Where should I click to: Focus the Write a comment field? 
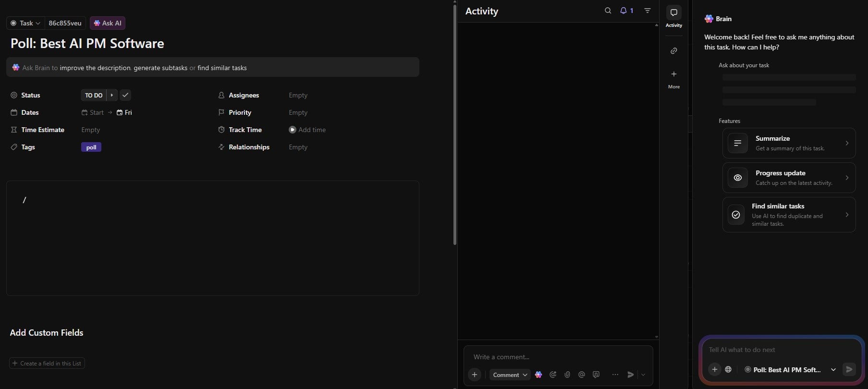pos(557,357)
